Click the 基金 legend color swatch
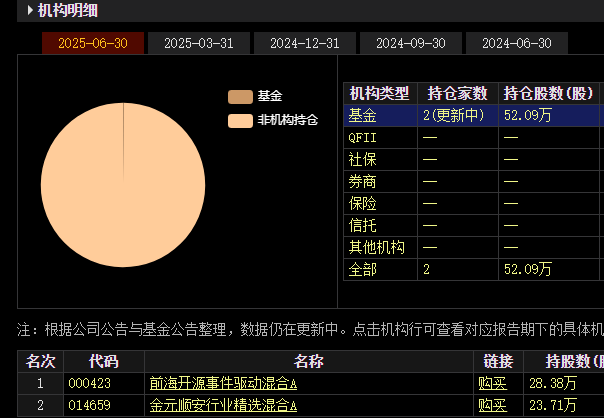This screenshot has width=604, height=418. tap(240, 97)
